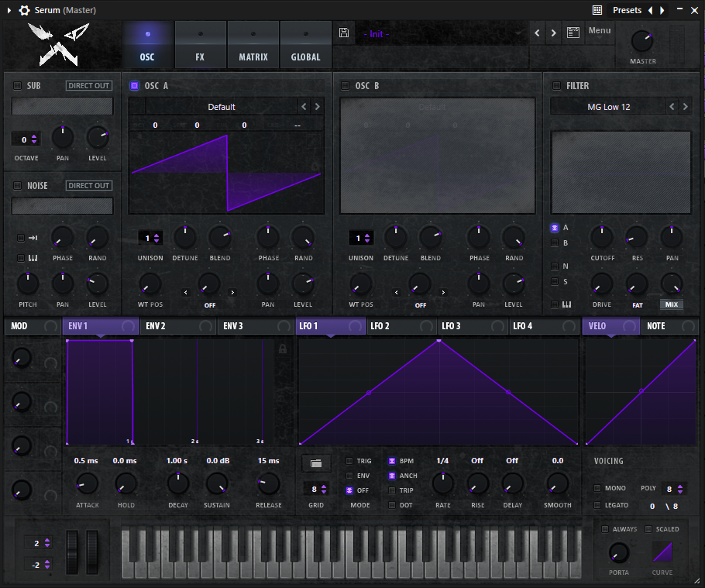This screenshot has width=705, height=588.
Task: Change OSC A unison stepper
Action: click(156, 239)
